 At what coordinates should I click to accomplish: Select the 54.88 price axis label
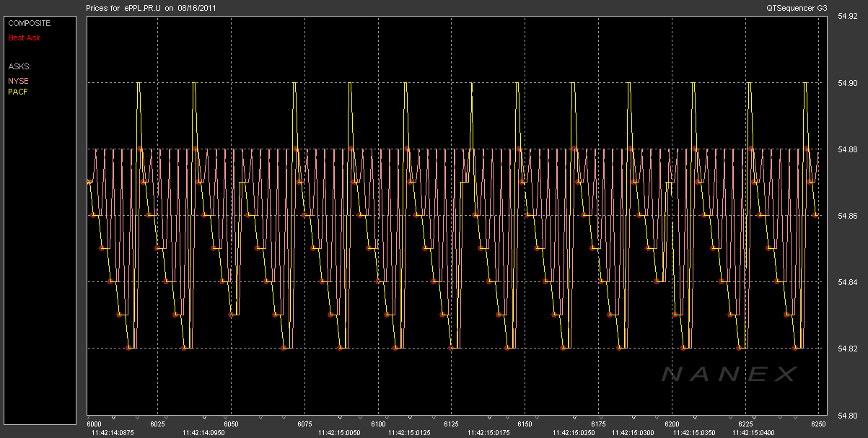(x=846, y=149)
